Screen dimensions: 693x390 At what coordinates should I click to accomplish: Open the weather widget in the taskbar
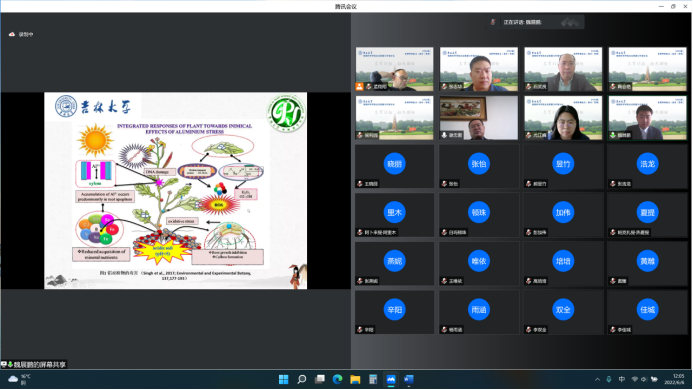coord(19,379)
